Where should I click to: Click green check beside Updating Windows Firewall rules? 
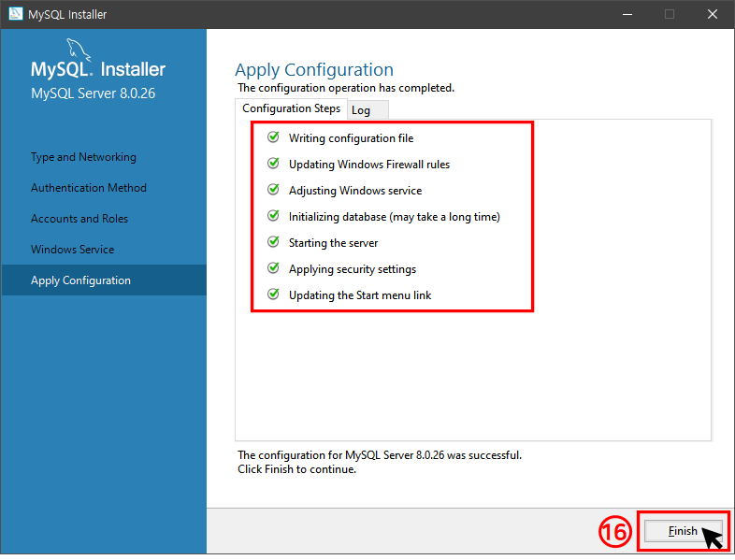273,163
